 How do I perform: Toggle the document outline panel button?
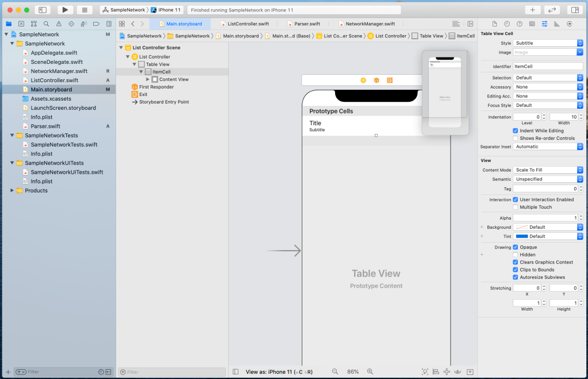tap(235, 372)
